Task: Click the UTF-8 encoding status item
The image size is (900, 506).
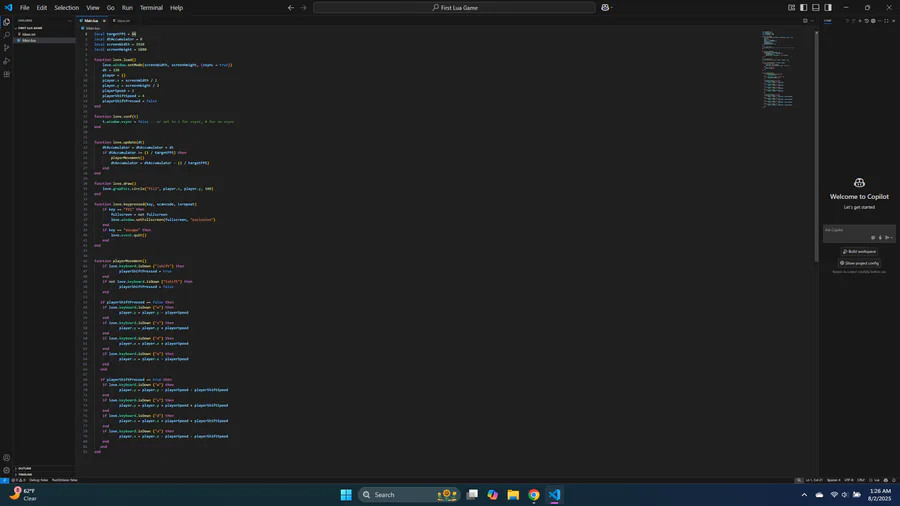Action: 848,480
